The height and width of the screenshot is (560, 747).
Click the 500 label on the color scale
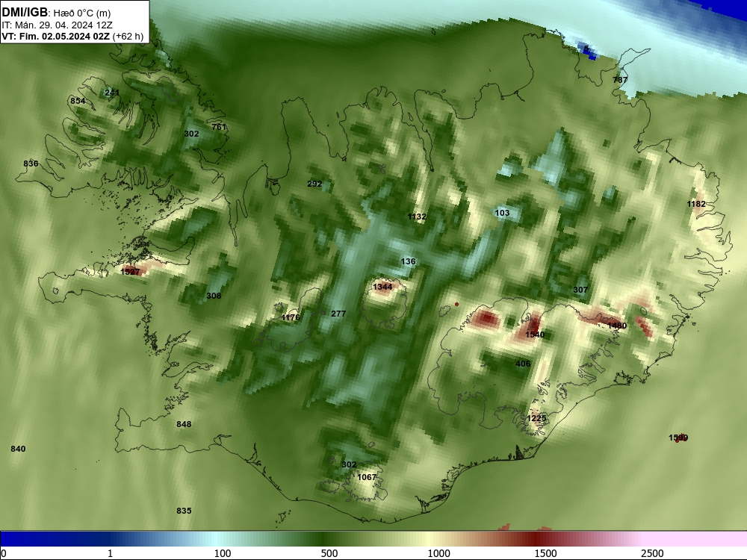pyautogui.click(x=329, y=553)
